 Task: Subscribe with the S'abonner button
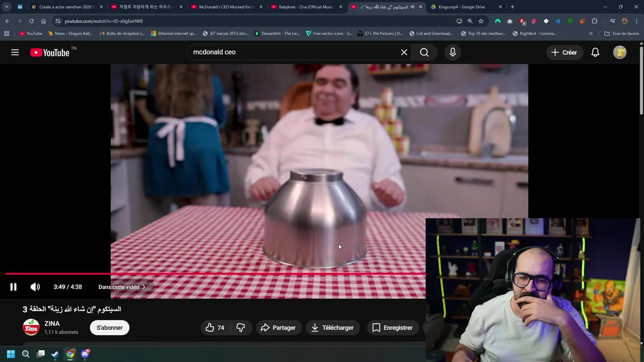[x=110, y=328]
